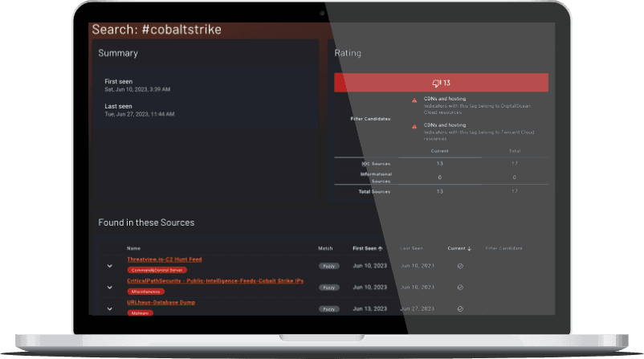Viewport: 644px width, 359px height.
Task: Sort sources by the Last Seen column
Action: click(x=412, y=248)
